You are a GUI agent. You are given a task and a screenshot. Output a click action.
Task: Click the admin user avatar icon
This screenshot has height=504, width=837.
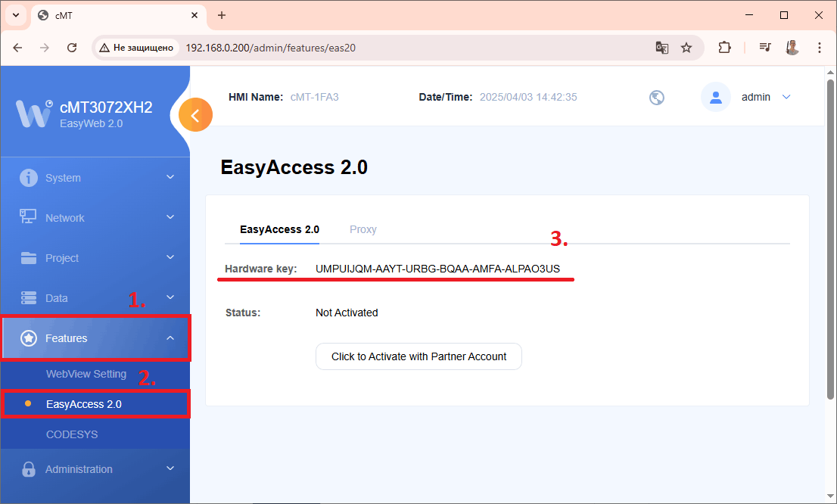715,97
